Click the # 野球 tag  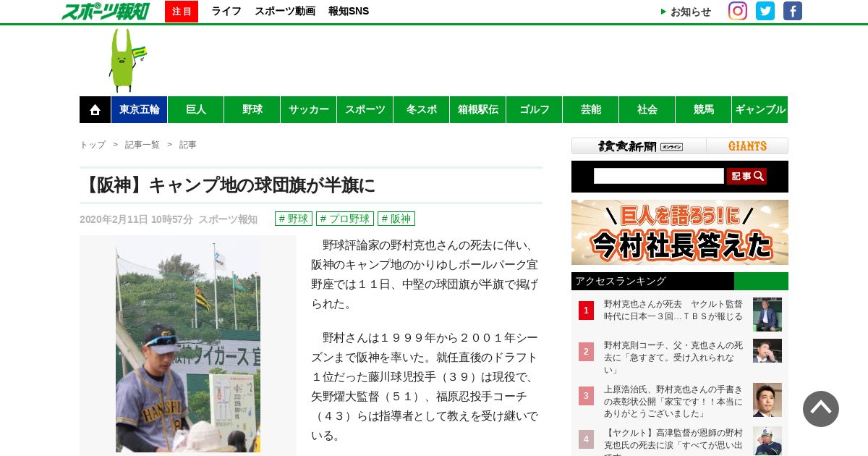[294, 219]
